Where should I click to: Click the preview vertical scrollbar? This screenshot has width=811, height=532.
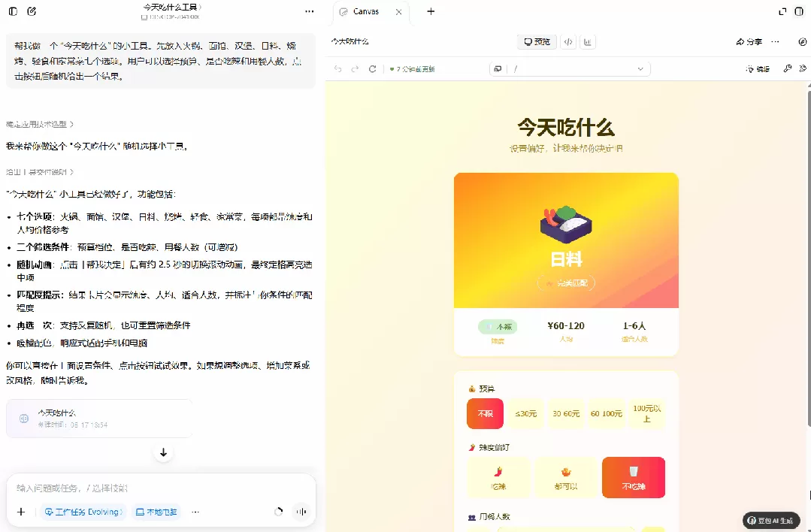(x=809, y=258)
